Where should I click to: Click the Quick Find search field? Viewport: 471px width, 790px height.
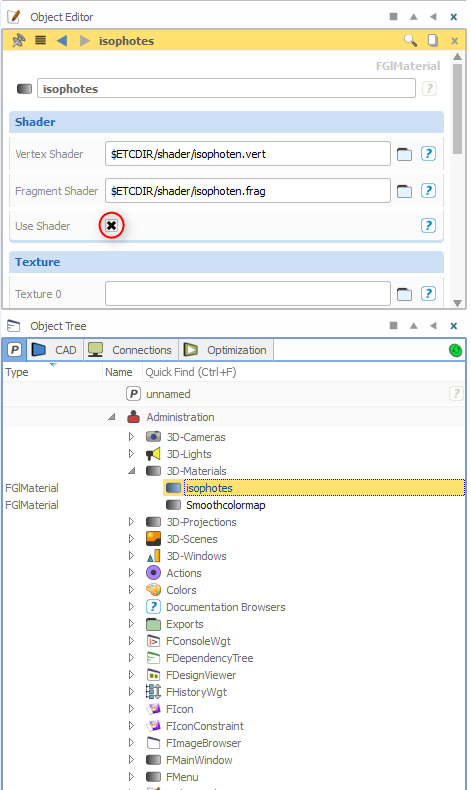click(x=302, y=372)
